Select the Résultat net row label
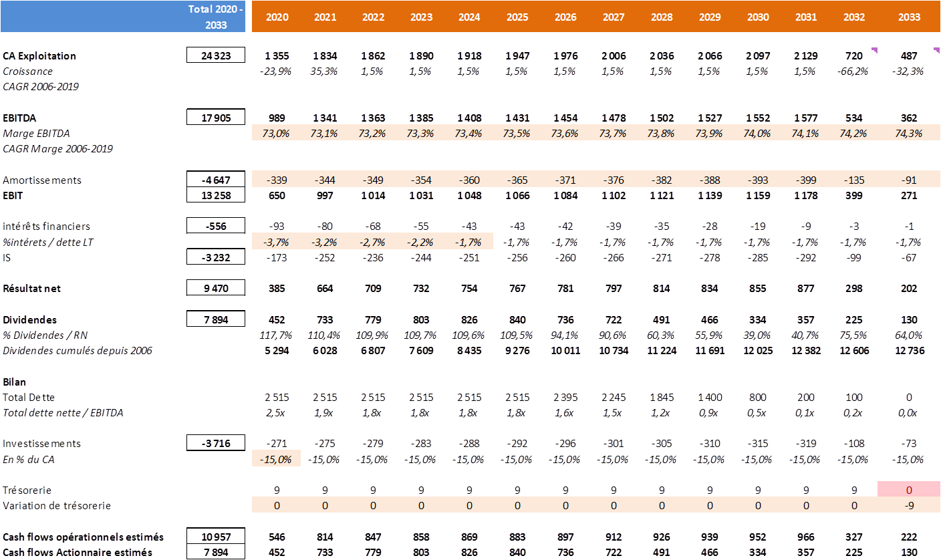 (x=31, y=289)
